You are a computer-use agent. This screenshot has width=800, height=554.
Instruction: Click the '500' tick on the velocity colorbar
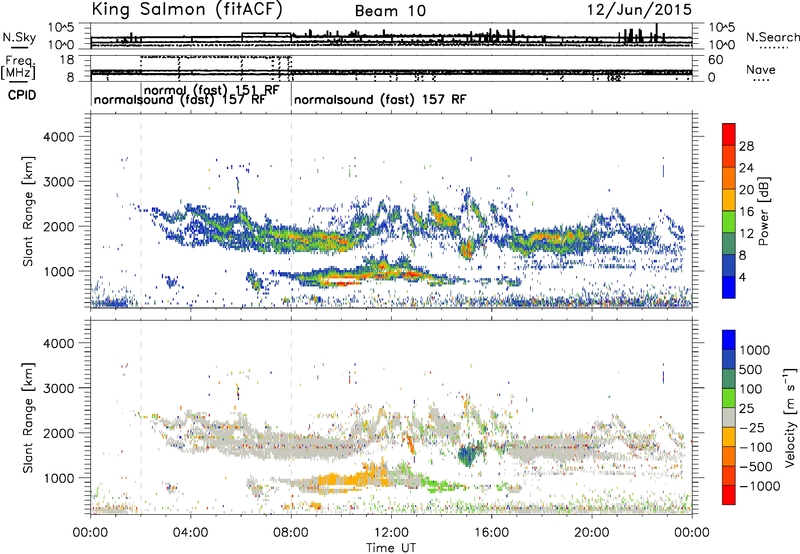tap(750, 370)
